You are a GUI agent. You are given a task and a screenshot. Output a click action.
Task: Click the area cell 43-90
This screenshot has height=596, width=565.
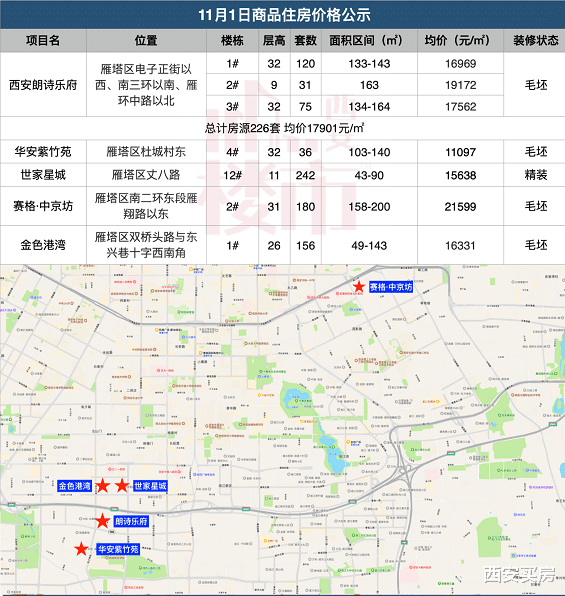pyautogui.click(x=369, y=175)
